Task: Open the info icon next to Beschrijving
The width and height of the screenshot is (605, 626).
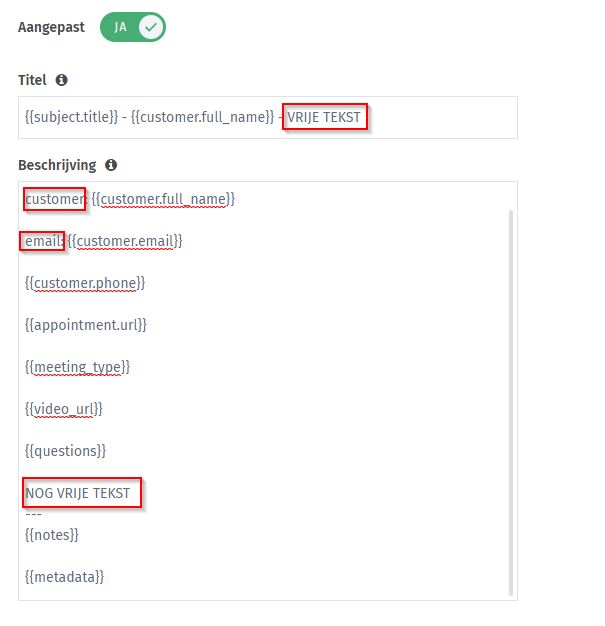Action: (x=111, y=165)
